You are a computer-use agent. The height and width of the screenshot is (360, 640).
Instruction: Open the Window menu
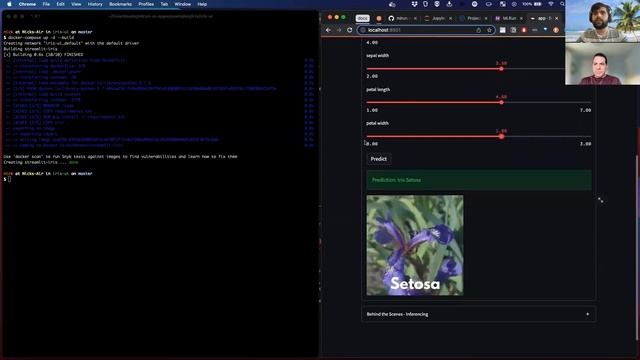click(182, 4)
